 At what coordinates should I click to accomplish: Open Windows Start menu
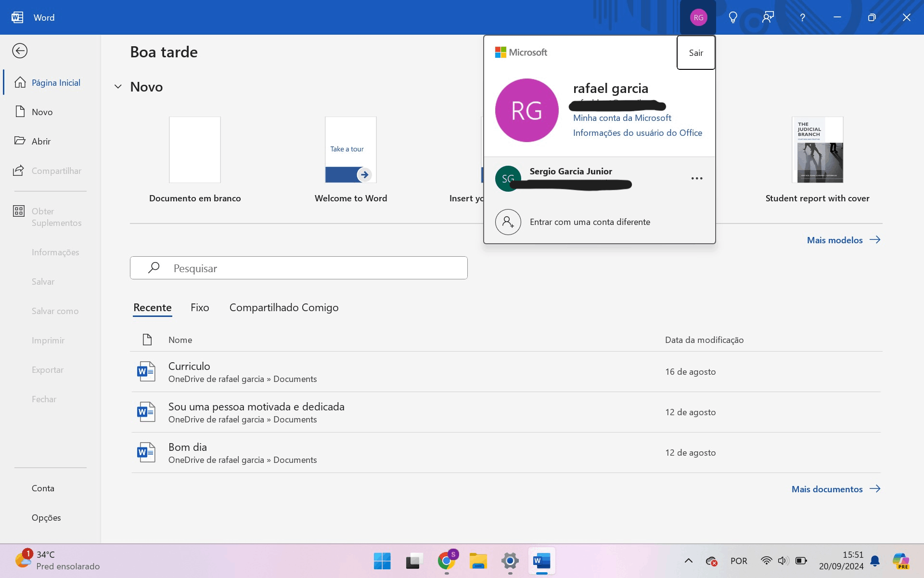pos(382,561)
